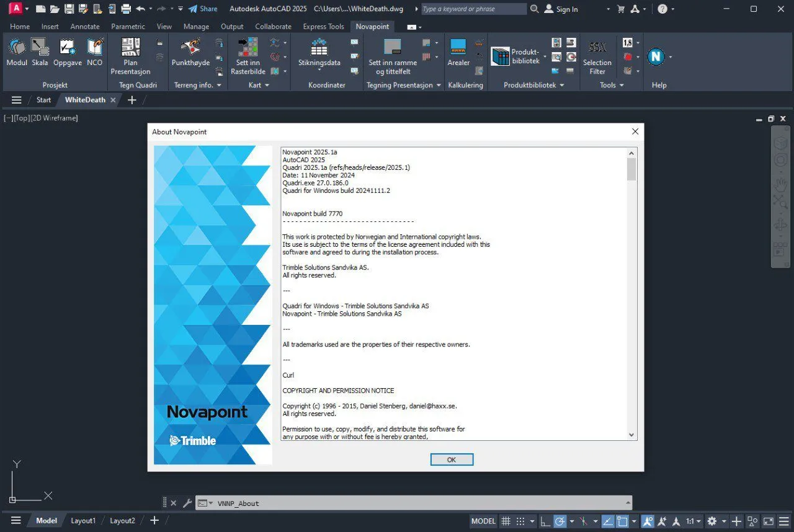Select the Modul tool in Prosjekt panel
This screenshot has height=532, width=794.
[x=16, y=54]
